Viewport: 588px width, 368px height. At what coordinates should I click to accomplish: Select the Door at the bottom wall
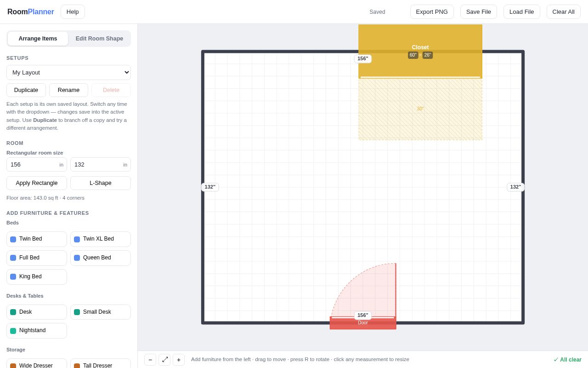pyautogui.click(x=363, y=323)
